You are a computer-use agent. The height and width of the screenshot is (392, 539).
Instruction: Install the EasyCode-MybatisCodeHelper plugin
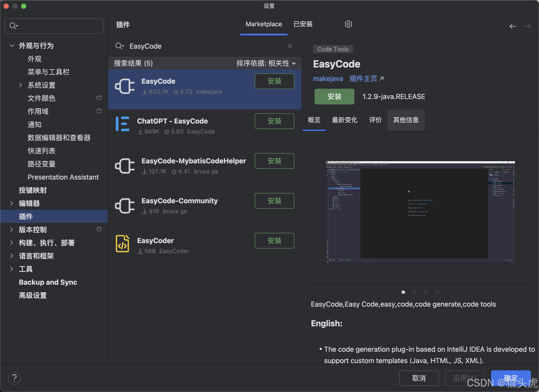pos(274,161)
